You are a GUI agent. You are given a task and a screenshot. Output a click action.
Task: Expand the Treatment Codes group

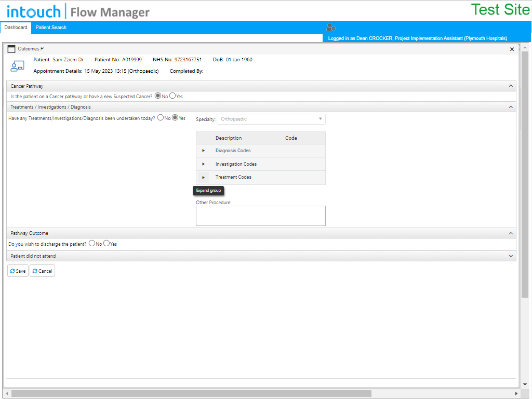(204, 178)
